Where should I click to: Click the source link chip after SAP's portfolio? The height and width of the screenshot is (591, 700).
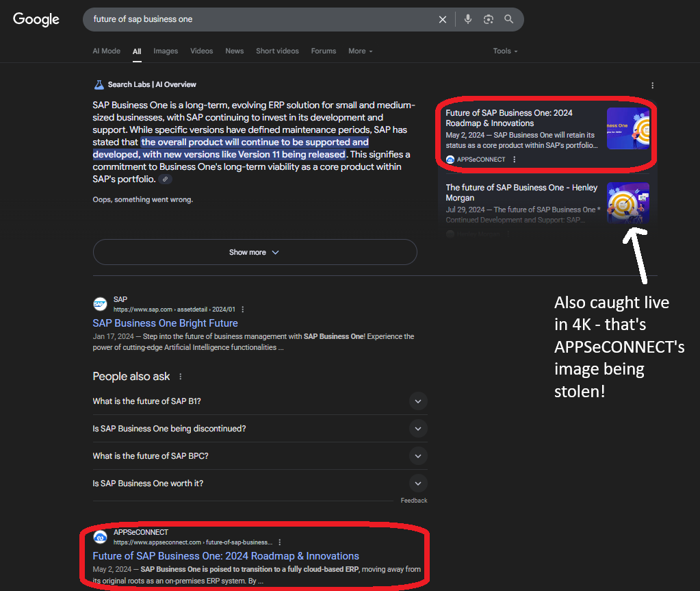click(166, 179)
